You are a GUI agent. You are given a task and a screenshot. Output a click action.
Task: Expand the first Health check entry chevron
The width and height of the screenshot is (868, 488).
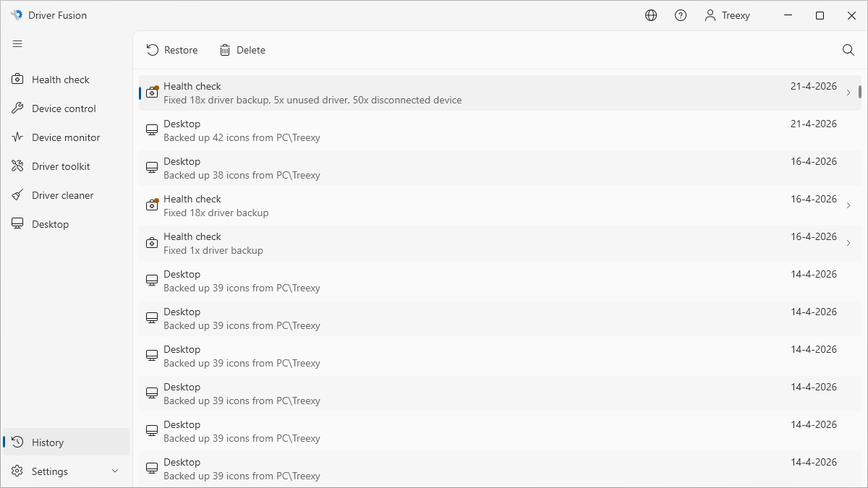(848, 93)
